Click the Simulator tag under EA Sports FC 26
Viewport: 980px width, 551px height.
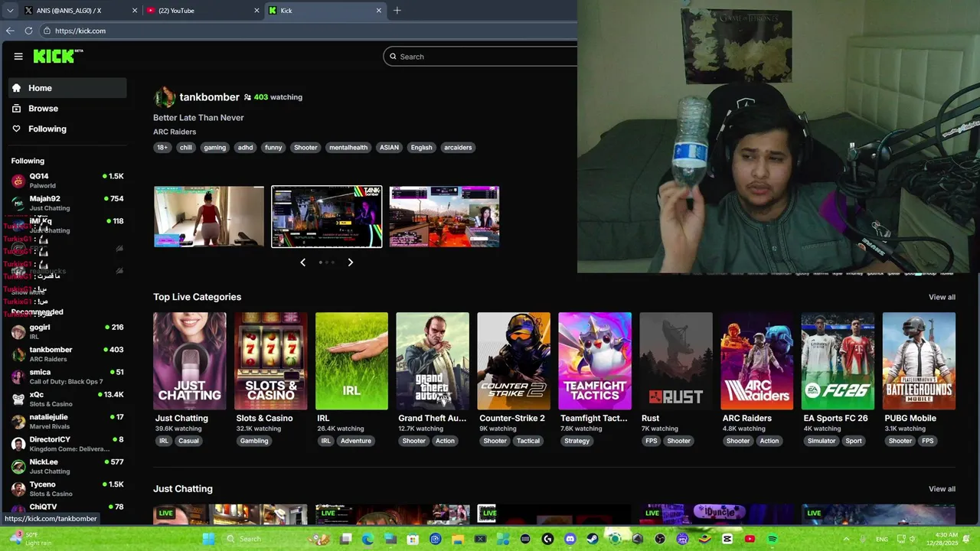coord(822,441)
